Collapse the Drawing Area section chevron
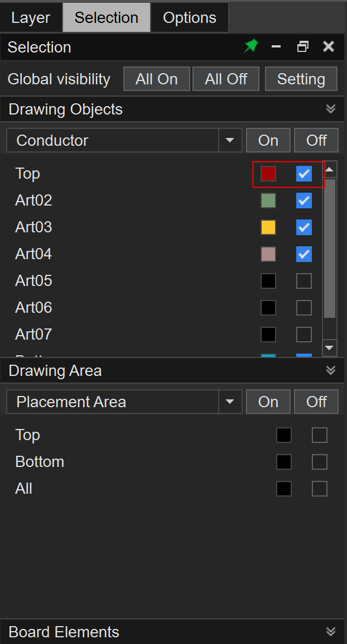 point(331,370)
